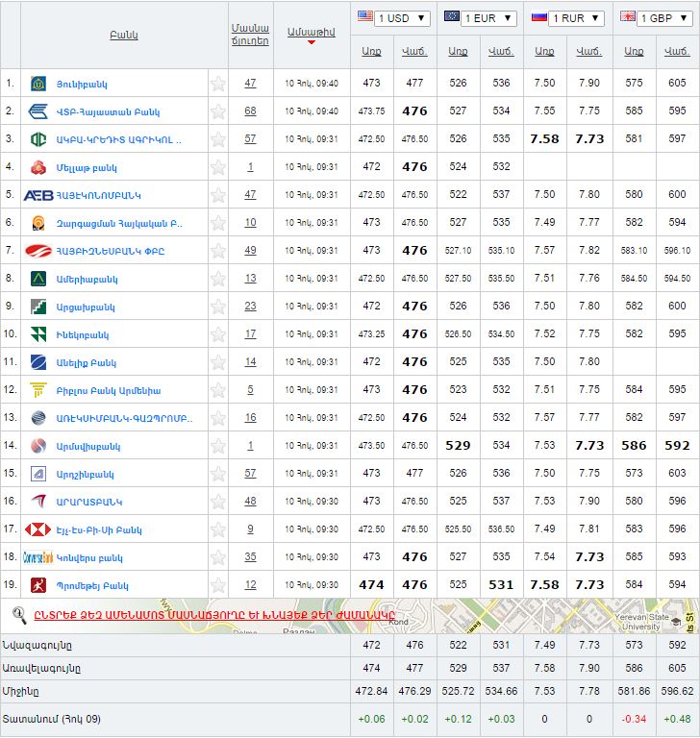The image size is (700, 738).
Task: Click the magnifying glass icon beside the map banner
Action: point(18,615)
